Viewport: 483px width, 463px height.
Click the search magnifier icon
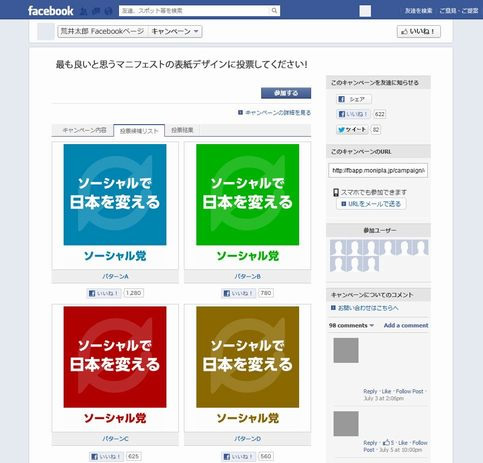[274, 11]
